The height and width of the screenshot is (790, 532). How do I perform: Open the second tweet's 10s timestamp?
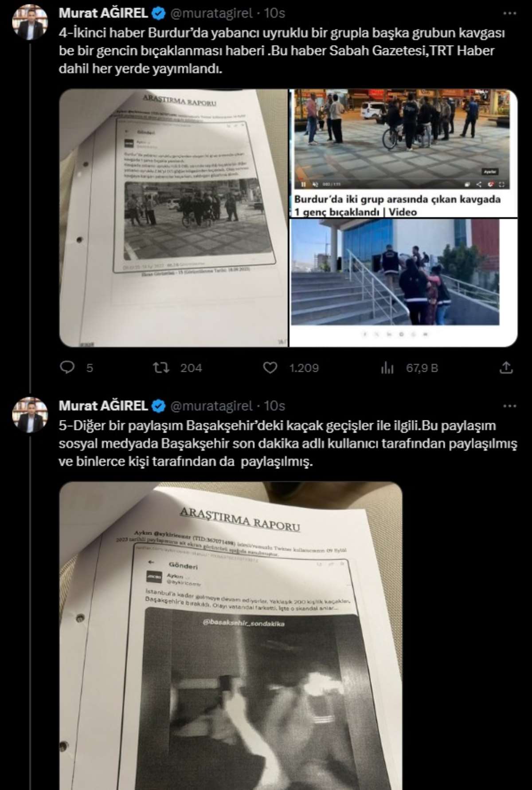pyautogui.click(x=274, y=406)
